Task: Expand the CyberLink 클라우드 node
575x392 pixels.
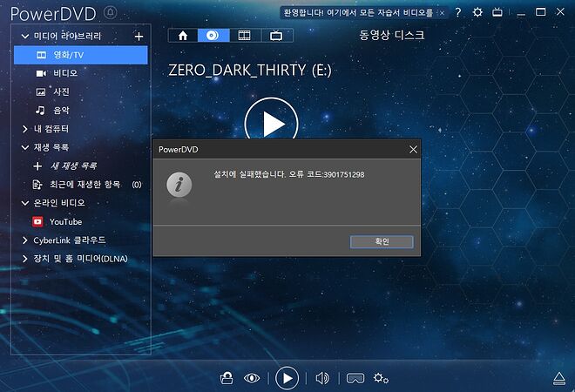Action: click(24, 240)
